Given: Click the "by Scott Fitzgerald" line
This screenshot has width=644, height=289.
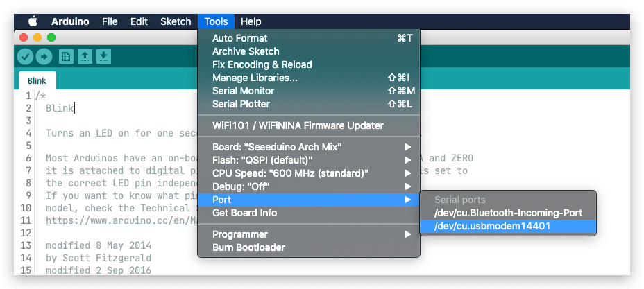Looking at the screenshot, I should click(x=99, y=258).
